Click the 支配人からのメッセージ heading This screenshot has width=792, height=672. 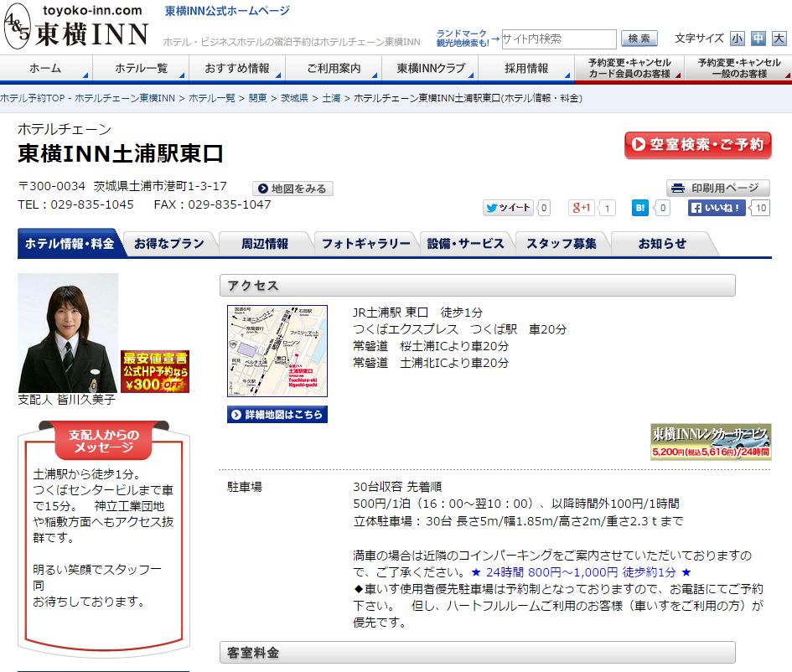point(104,441)
